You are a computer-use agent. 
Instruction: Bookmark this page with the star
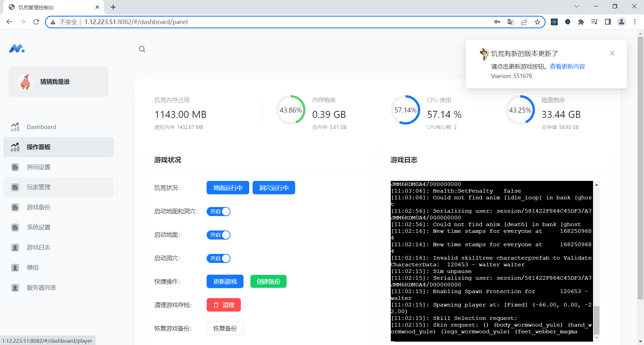(537, 22)
